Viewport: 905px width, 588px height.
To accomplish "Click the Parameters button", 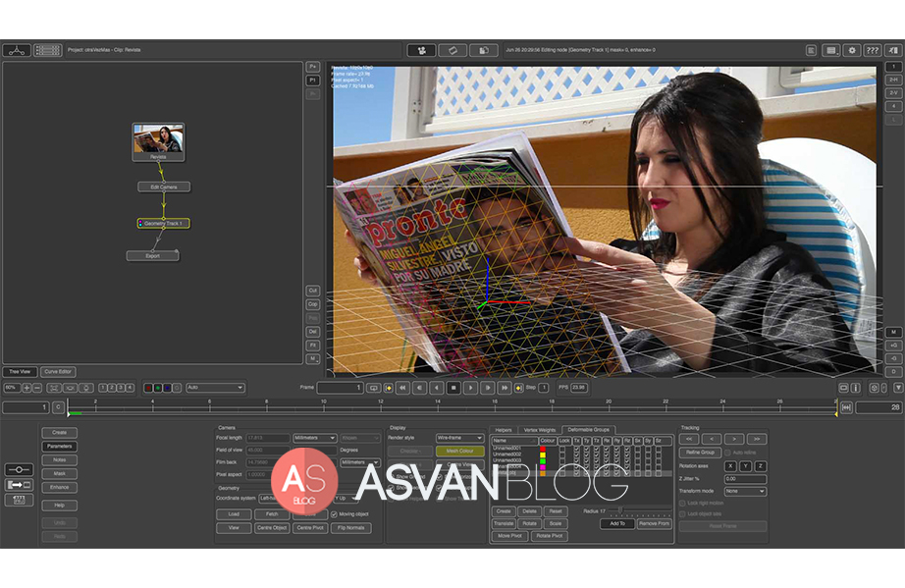I will point(60,446).
